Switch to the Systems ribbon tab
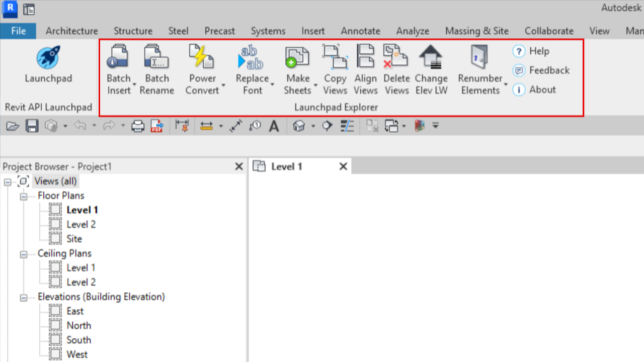Image resolution: width=644 pixels, height=362 pixels. coord(268,31)
